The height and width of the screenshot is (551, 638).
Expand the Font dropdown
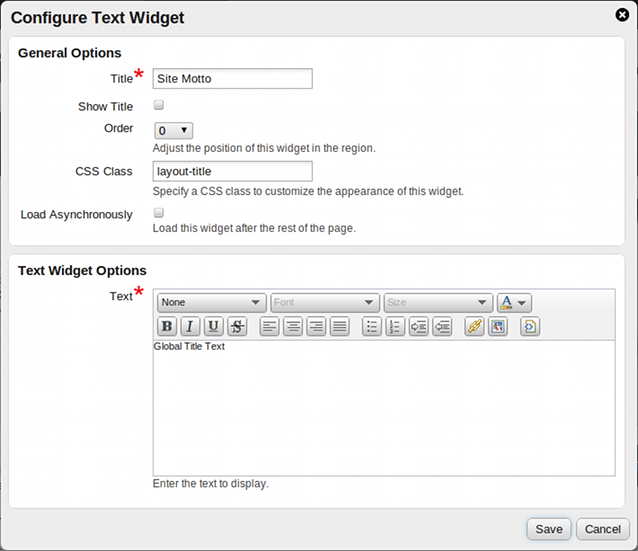pyautogui.click(x=325, y=302)
